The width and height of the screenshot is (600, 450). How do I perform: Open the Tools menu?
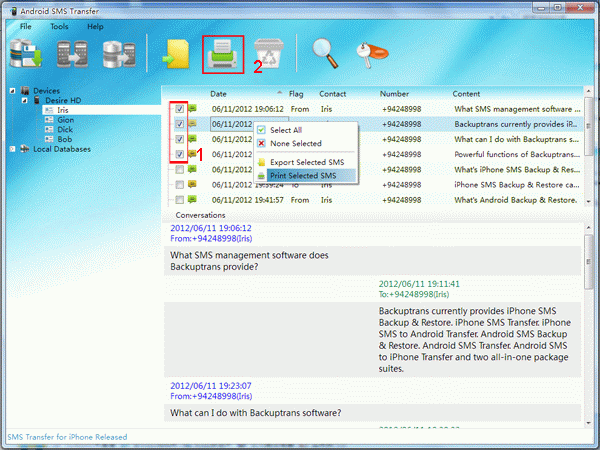tap(59, 26)
